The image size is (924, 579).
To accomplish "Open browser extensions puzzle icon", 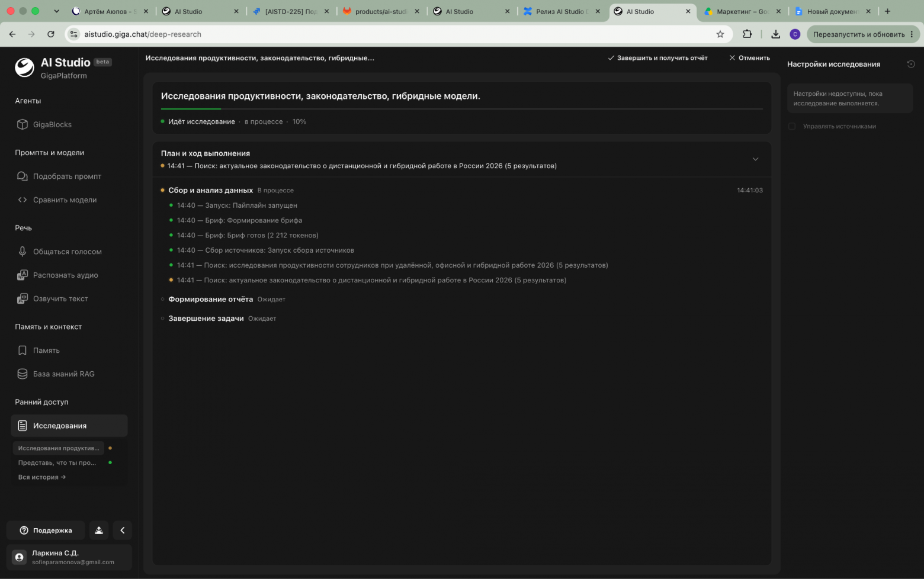I will pos(747,34).
